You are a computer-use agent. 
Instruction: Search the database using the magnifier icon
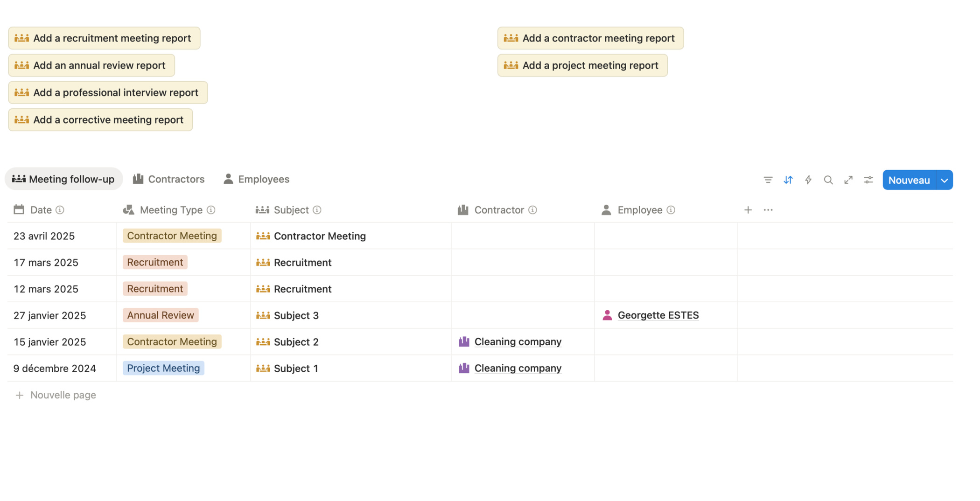828,180
